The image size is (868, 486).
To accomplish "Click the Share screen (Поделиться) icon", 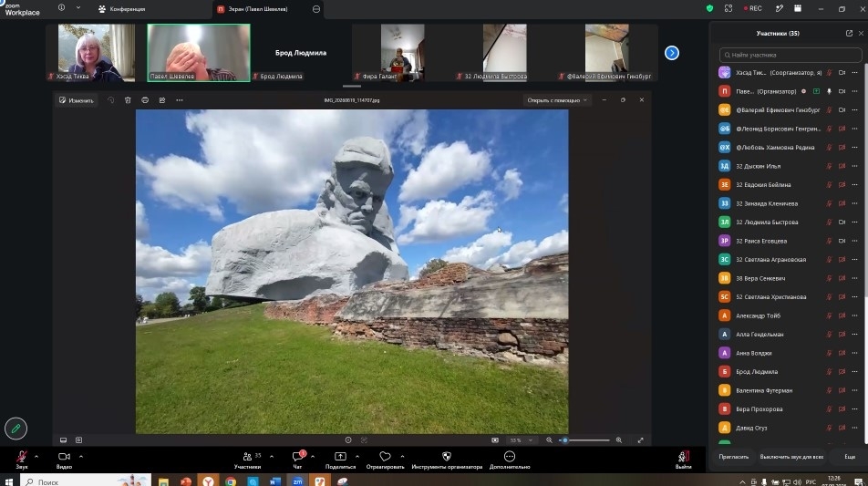I will [340, 457].
